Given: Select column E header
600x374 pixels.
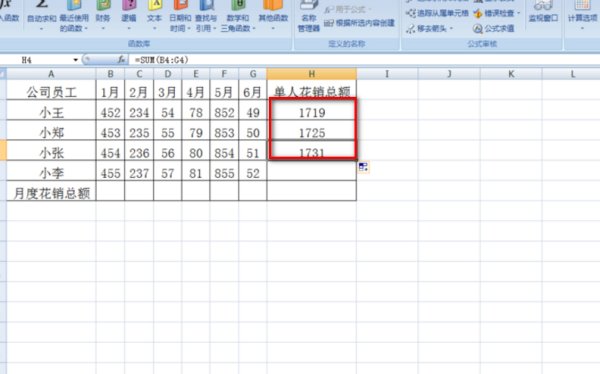Looking at the screenshot, I should coord(196,74).
